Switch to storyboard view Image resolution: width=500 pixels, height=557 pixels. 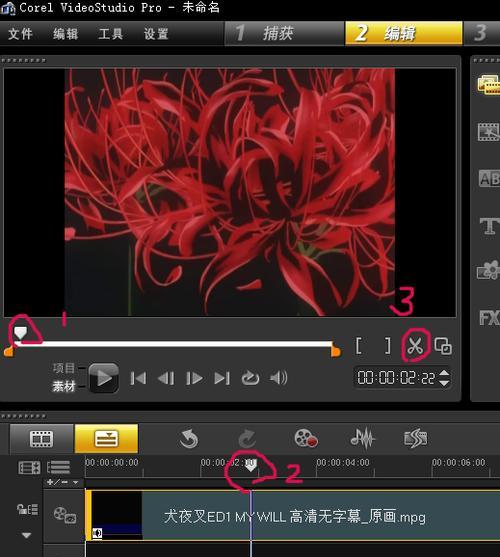pyautogui.click(x=42, y=439)
